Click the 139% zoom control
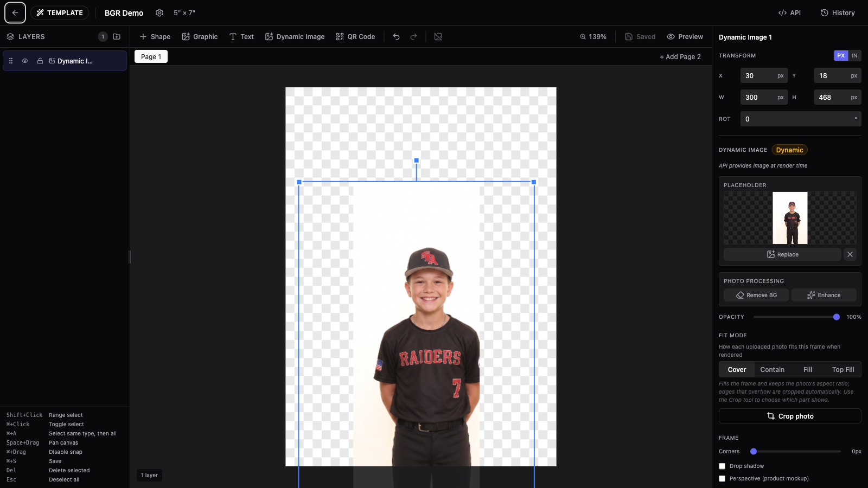The width and height of the screenshot is (868, 488). coord(593,37)
